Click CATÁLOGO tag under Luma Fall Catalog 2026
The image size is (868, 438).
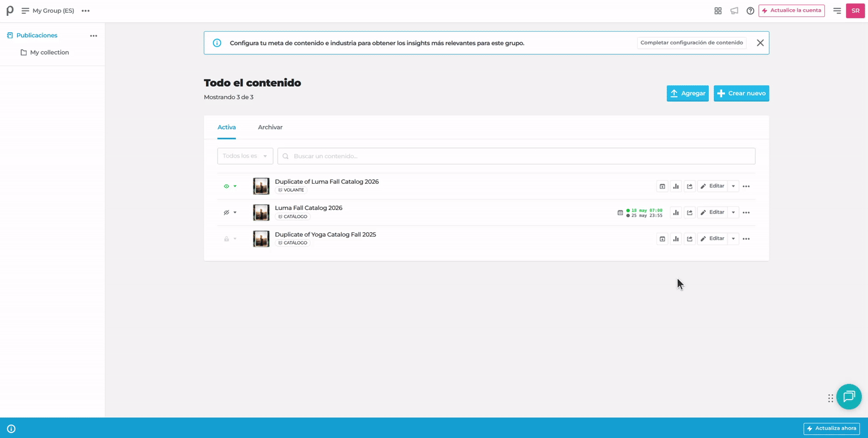pos(292,217)
